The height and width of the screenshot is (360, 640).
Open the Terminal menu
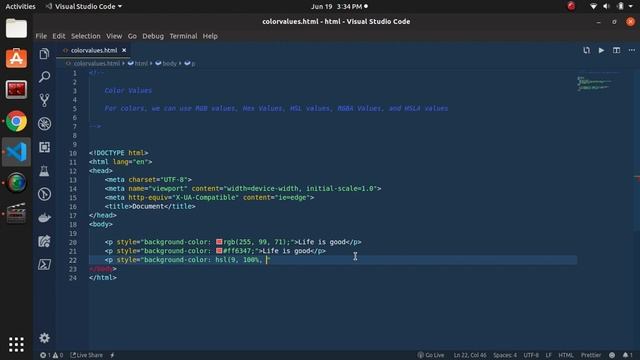183,36
